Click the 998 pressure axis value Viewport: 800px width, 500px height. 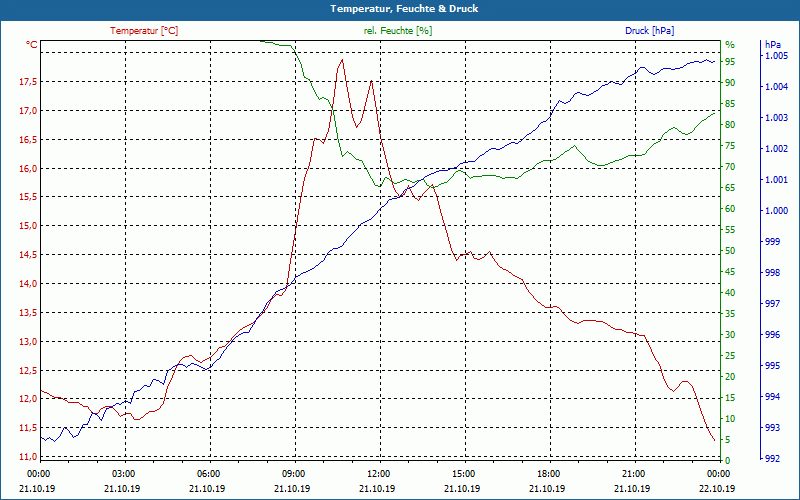772,273
